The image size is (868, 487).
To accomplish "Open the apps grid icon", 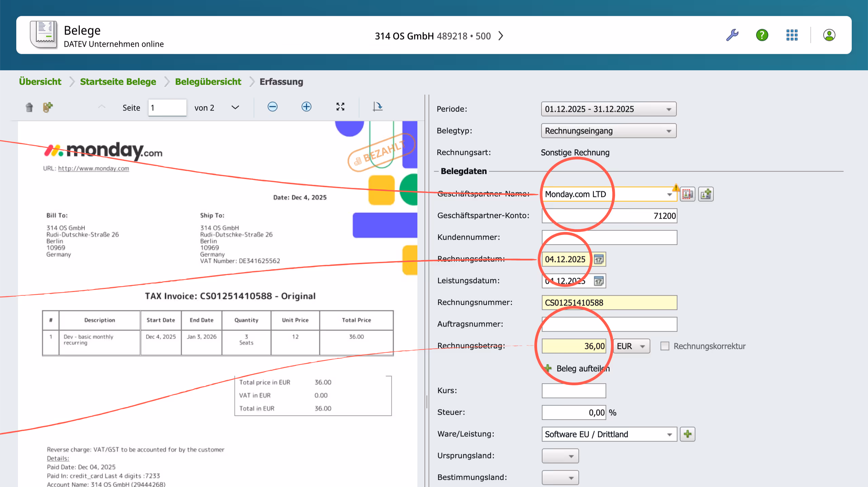I will tap(792, 35).
